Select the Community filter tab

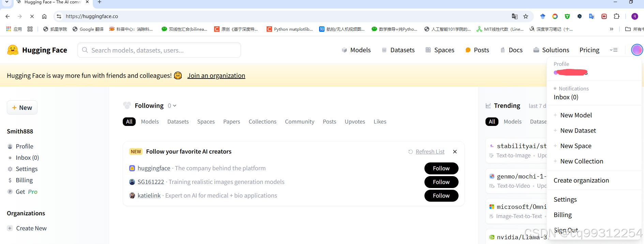click(300, 121)
